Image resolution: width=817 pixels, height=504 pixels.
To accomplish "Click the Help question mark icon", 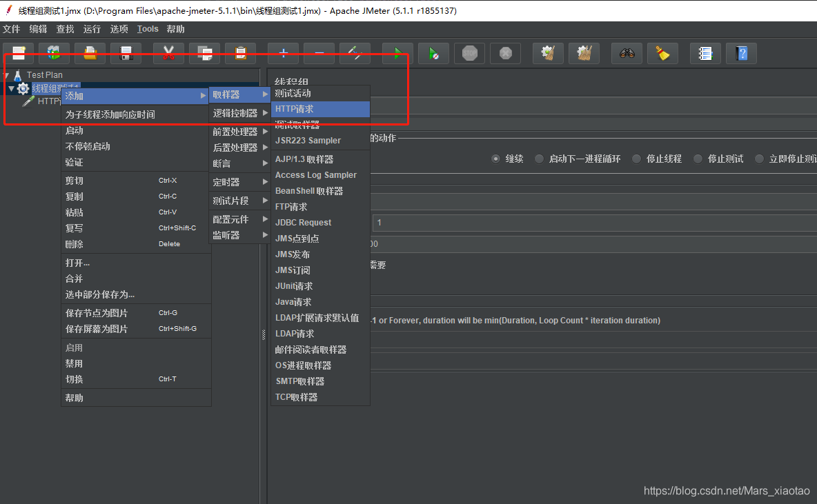I will tap(741, 53).
